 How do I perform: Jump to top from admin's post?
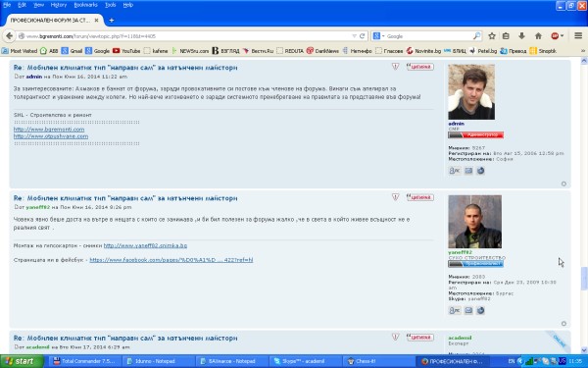point(563,184)
